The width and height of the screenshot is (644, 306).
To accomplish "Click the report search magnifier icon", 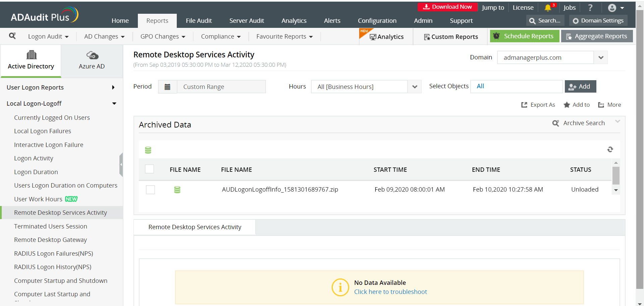I will tap(12, 36).
